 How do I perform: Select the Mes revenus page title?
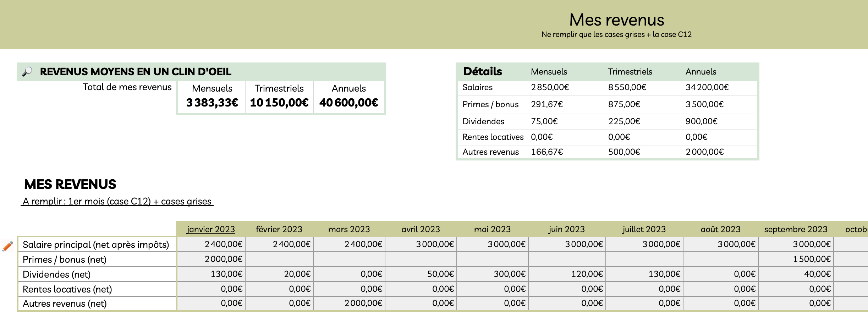617,20
